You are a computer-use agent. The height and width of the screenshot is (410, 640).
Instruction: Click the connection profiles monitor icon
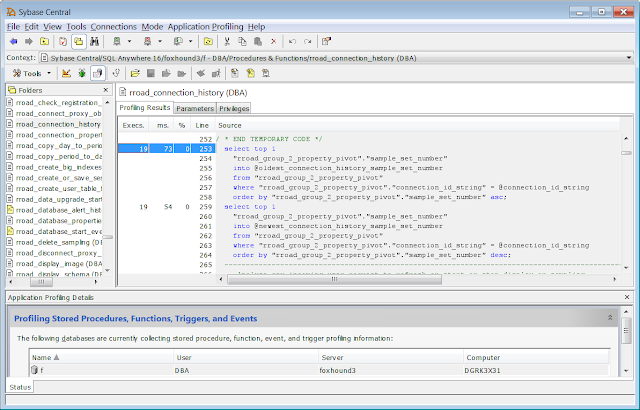(x=178, y=41)
